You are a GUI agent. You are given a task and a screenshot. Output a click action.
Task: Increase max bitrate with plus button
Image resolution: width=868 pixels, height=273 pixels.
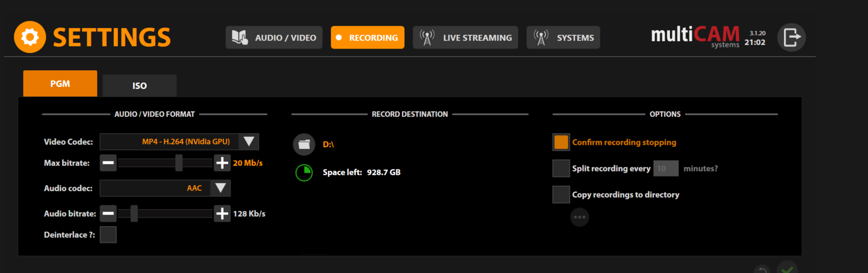tap(222, 163)
